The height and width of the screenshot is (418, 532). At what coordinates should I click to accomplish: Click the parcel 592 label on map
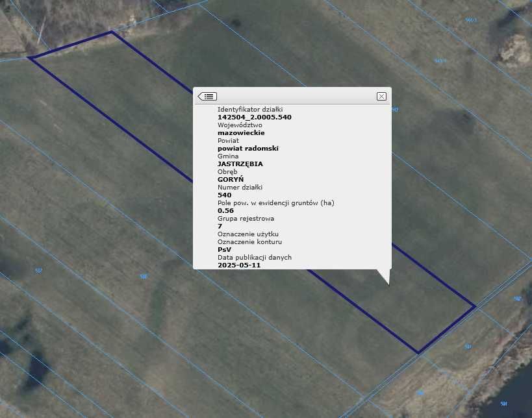tap(518, 299)
